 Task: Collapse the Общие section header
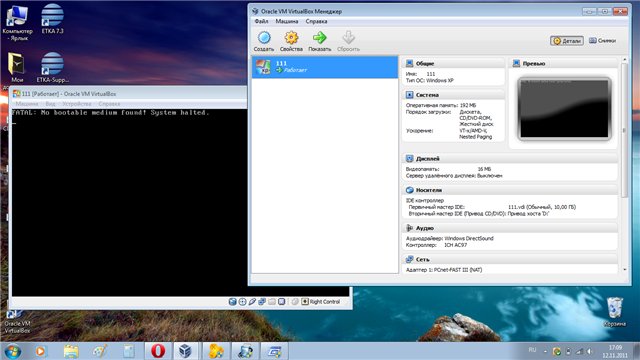453,63
